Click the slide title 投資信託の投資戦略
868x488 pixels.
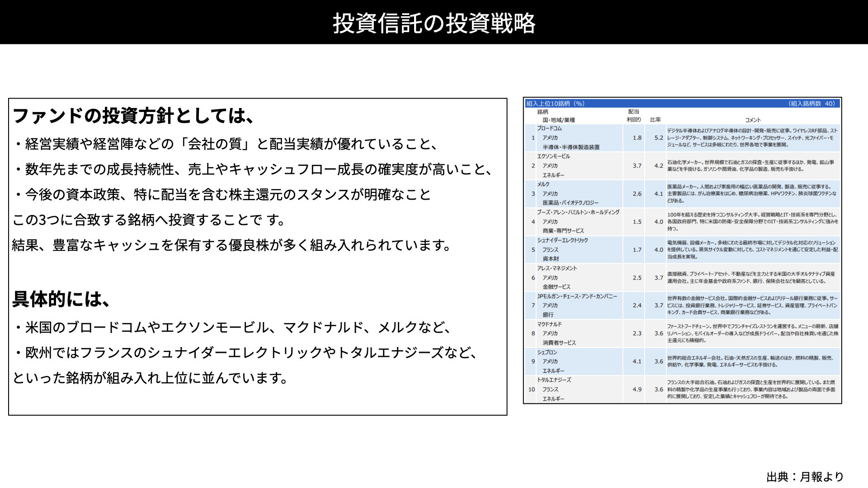pos(434,23)
